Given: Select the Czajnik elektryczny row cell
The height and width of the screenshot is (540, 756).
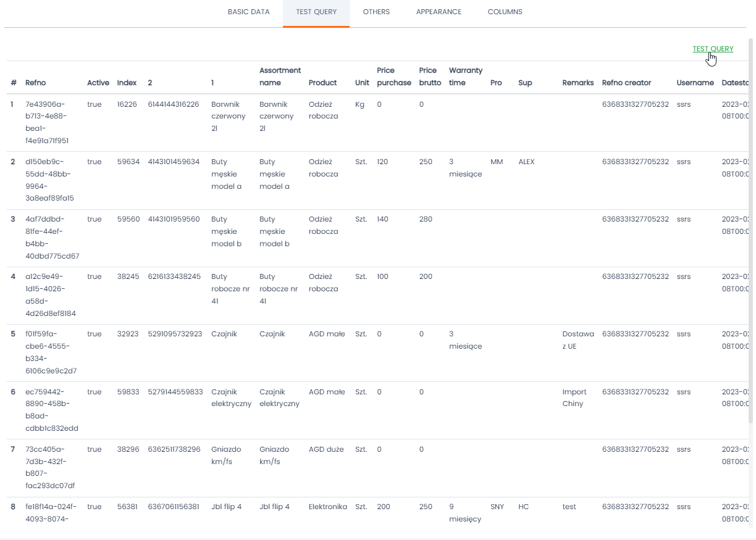Looking at the screenshot, I should (x=231, y=397).
